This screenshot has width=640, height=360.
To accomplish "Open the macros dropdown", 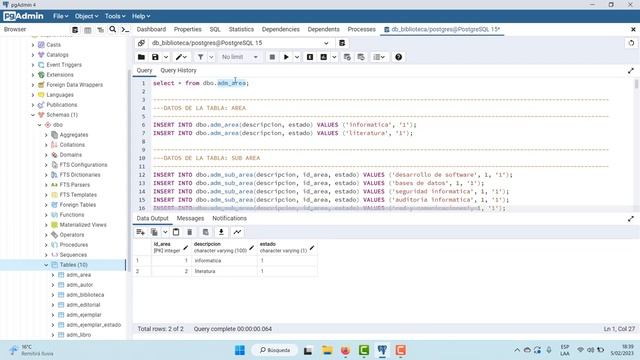I will [379, 57].
